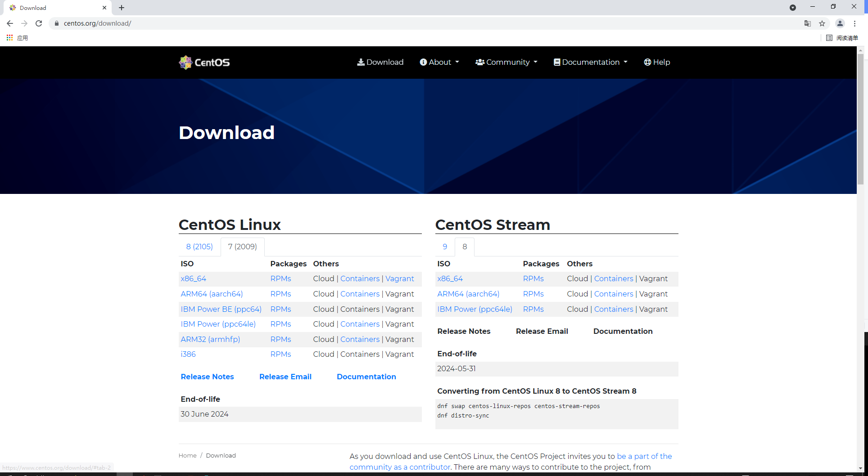Screen dimensions: 868x476
Task: Open the blue Documentation link under CentOS Linux
Action: point(366,377)
